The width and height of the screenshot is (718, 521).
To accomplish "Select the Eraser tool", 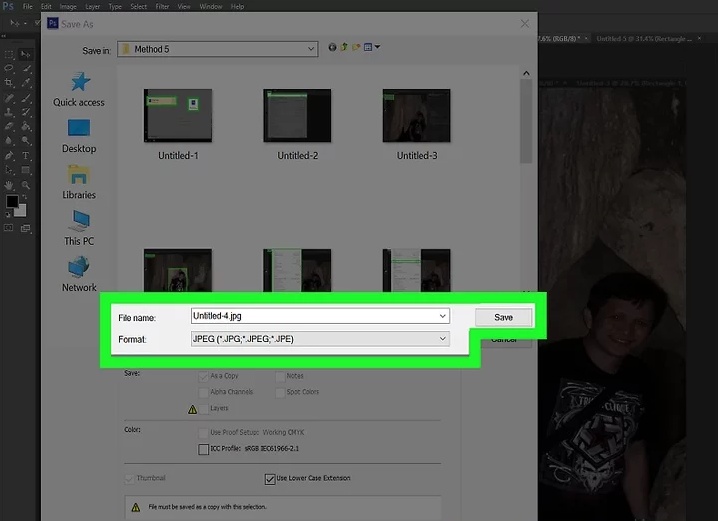I will (x=9, y=126).
